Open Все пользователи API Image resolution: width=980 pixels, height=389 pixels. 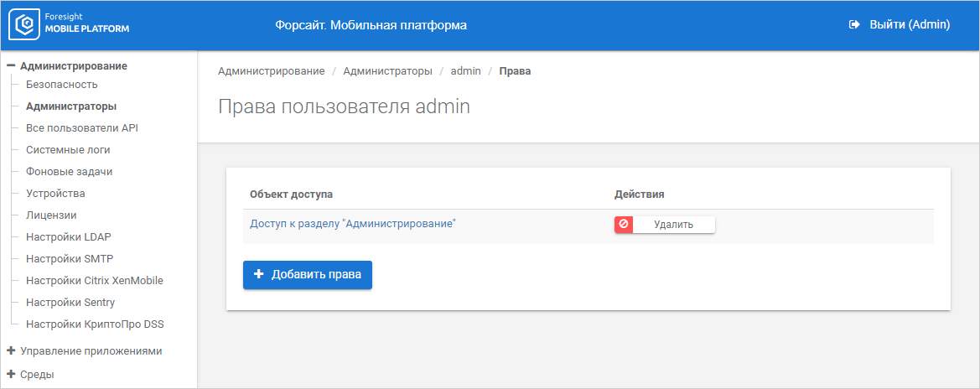(x=82, y=128)
